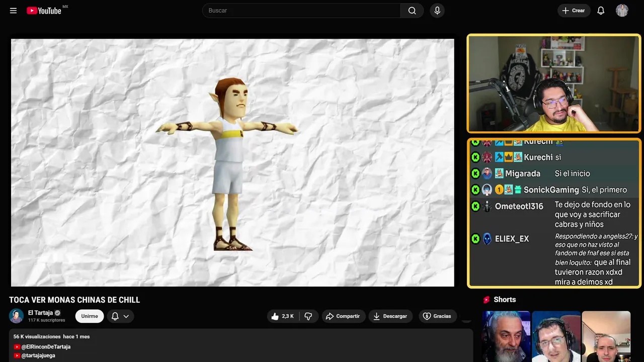The width and height of the screenshot is (644, 362).
Task: Click the video player area
Action: pos(232,163)
